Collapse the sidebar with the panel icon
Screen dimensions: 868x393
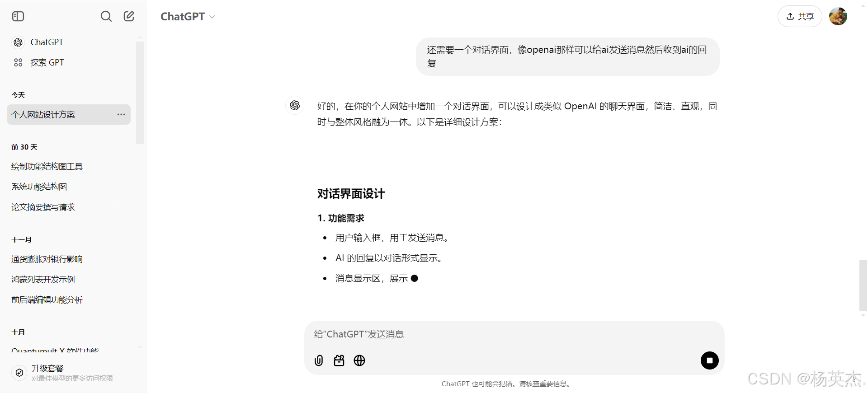(x=18, y=16)
